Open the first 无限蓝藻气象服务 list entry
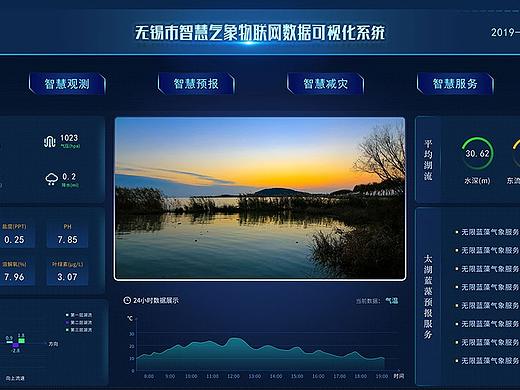This screenshot has width=520, height=390. pos(488,232)
